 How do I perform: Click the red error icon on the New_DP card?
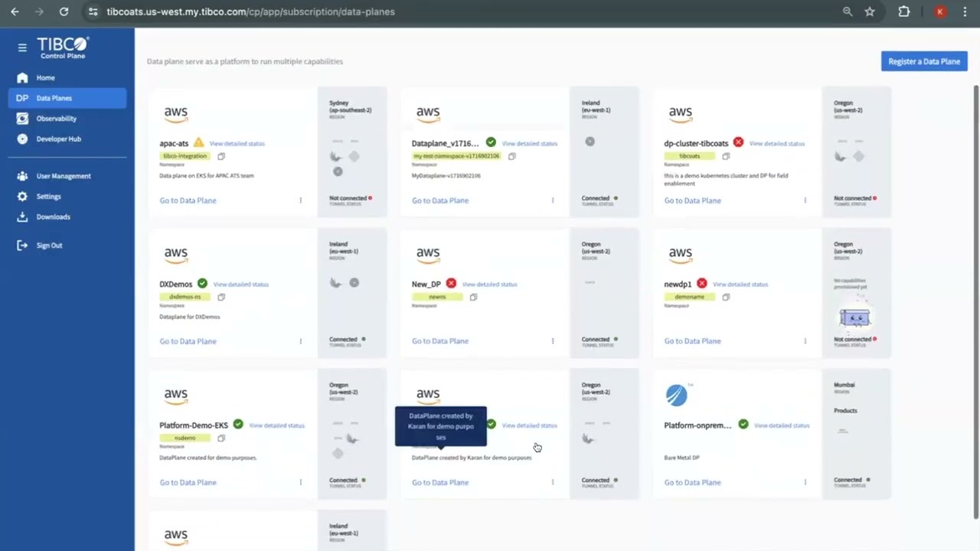pyautogui.click(x=451, y=284)
